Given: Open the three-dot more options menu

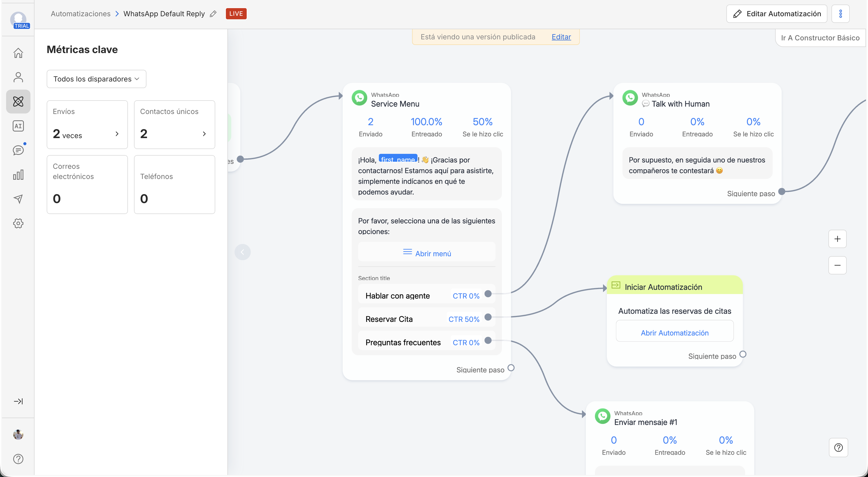Looking at the screenshot, I should point(840,14).
